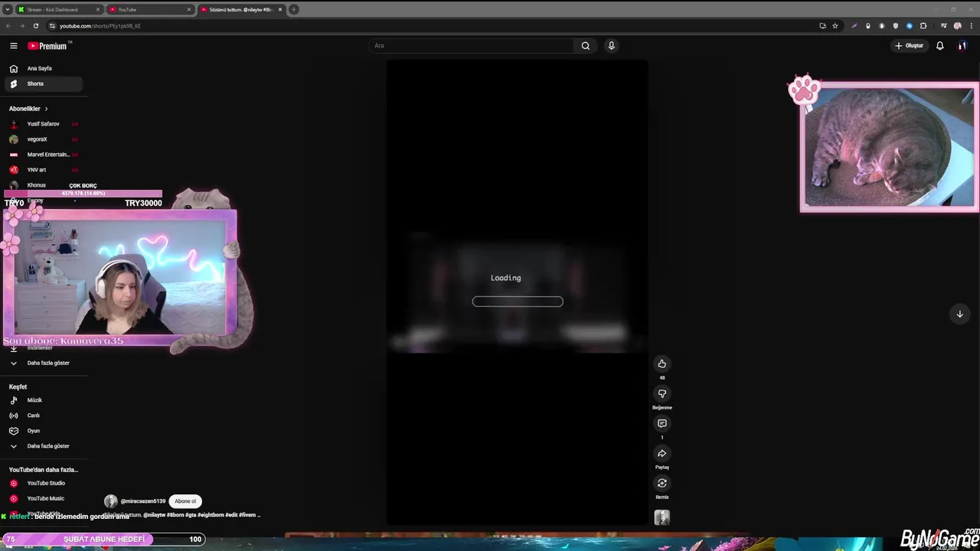Reload the page in browser
The height and width of the screenshot is (551, 980).
pyautogui.click(x=36, y=26)
